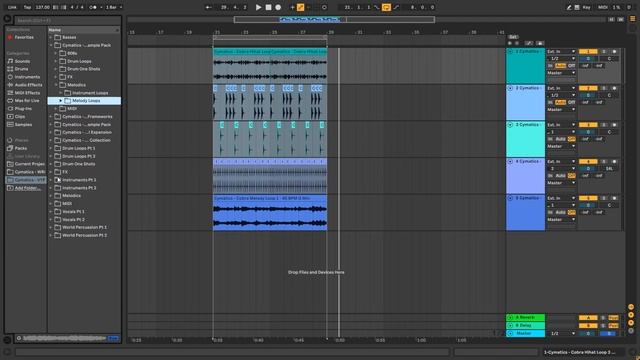Click the Link button
This screenshot has height=360, width=640.
point(13,7)
